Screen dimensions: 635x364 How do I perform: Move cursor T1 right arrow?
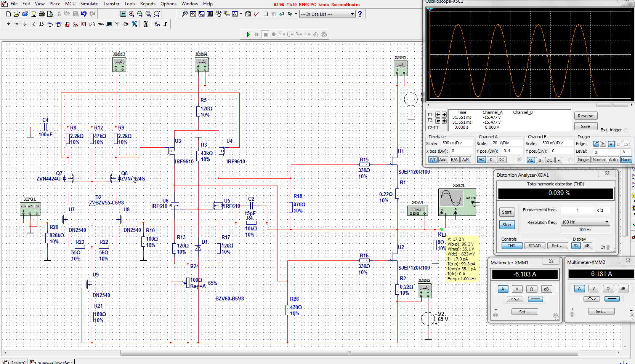[x=444, y=114]
